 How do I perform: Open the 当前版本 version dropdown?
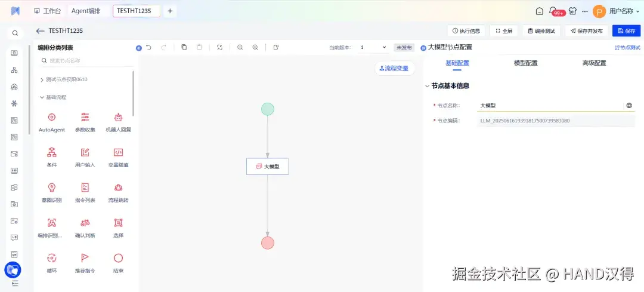point(373,47)
